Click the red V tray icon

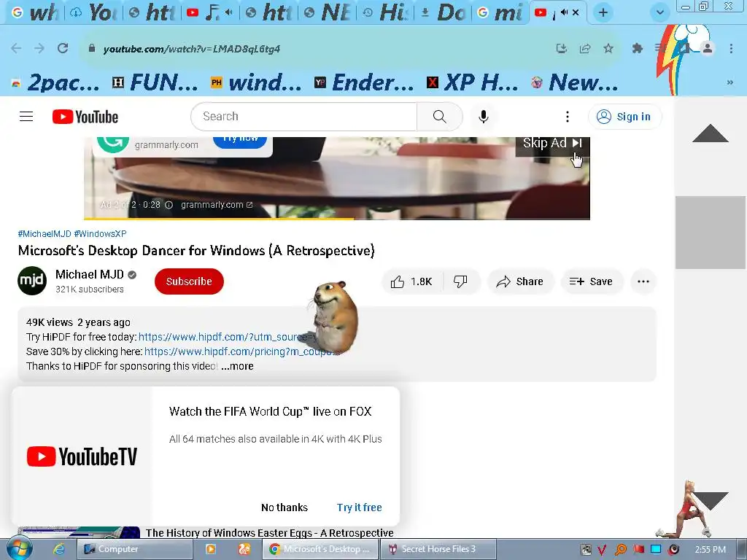[602, 550]
